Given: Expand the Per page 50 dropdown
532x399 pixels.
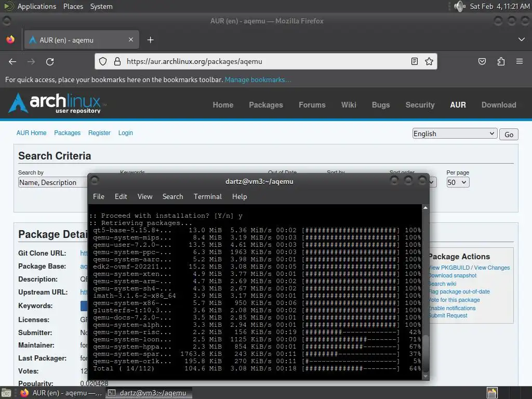Looking at the screenshot, I should 458,182.
